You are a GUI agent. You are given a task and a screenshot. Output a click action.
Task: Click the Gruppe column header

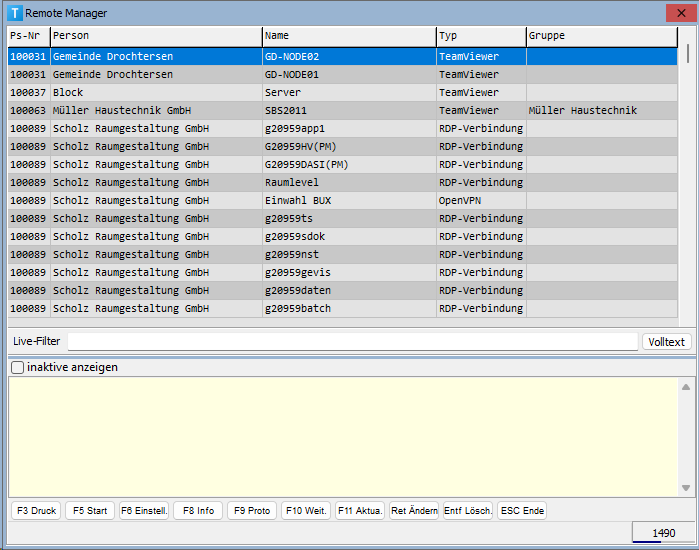point(602,36)
